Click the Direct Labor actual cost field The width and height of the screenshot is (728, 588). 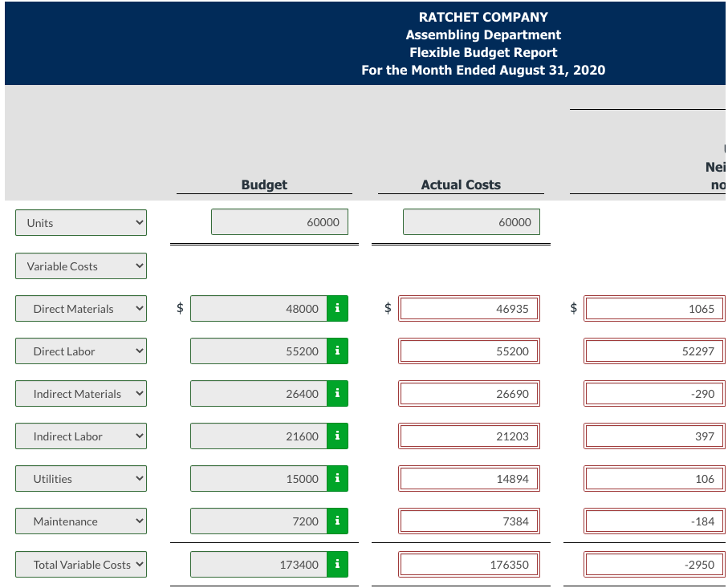click(x=469, y=351)
